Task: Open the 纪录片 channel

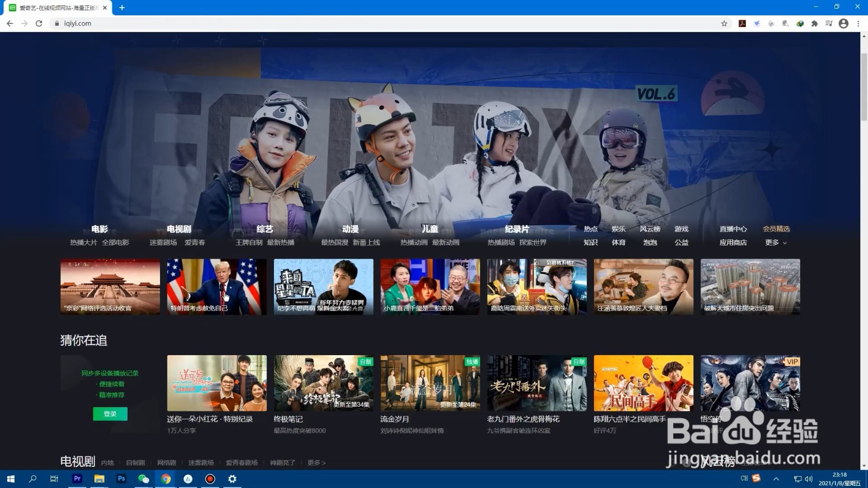Action: click(x=516, y=229)
